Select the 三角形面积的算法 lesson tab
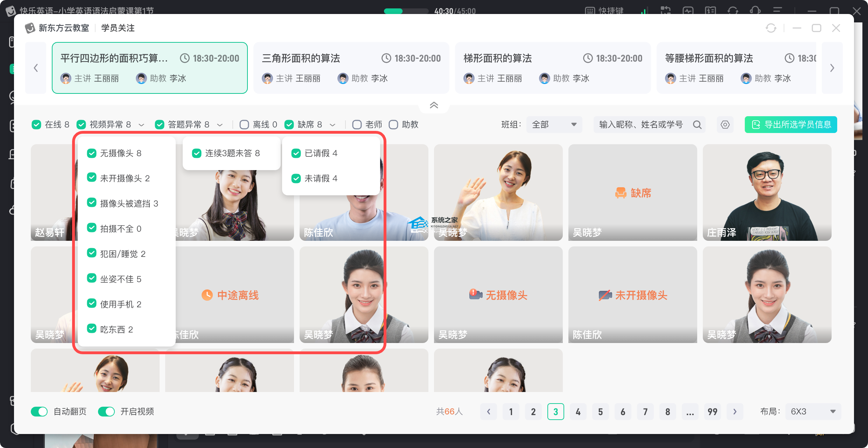This screenshot has height=448, width=868. (351, 68)
